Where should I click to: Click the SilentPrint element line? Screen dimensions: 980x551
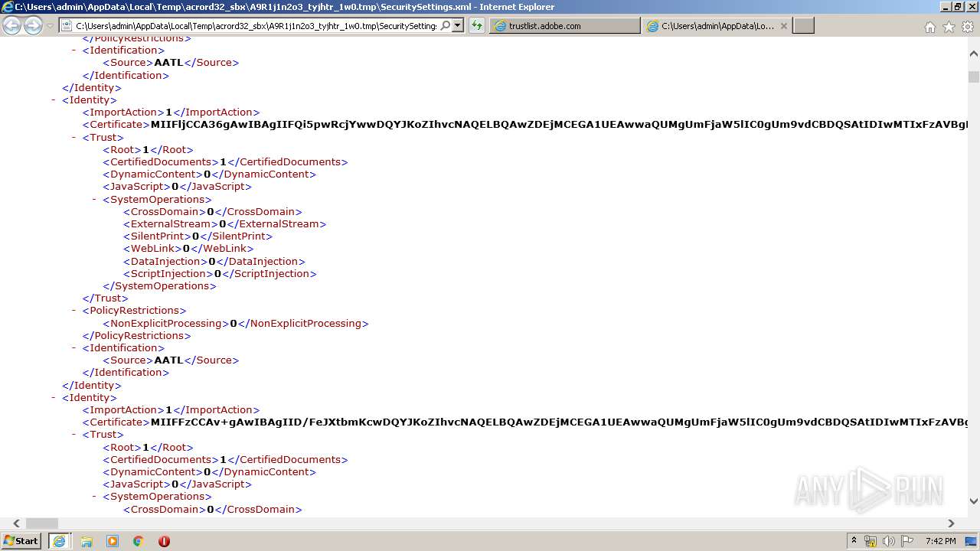(x=198, y=236)
